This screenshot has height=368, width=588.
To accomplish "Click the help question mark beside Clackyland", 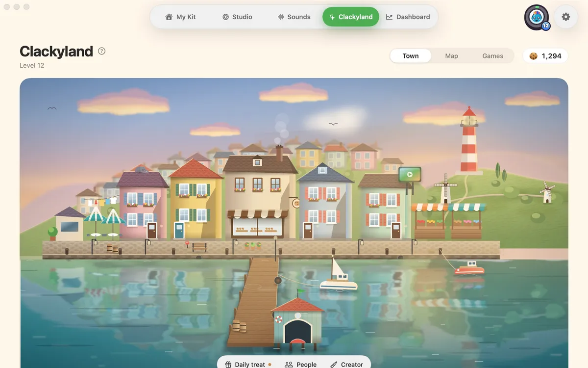I will [x=101, y=51].
